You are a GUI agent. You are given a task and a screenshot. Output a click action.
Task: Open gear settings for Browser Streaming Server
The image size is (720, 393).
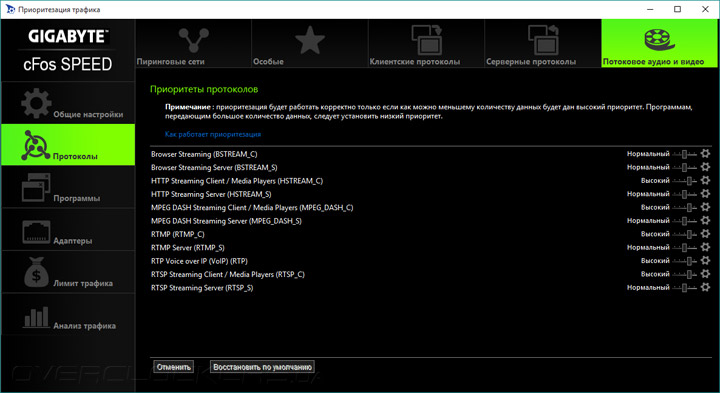(705, 167)
